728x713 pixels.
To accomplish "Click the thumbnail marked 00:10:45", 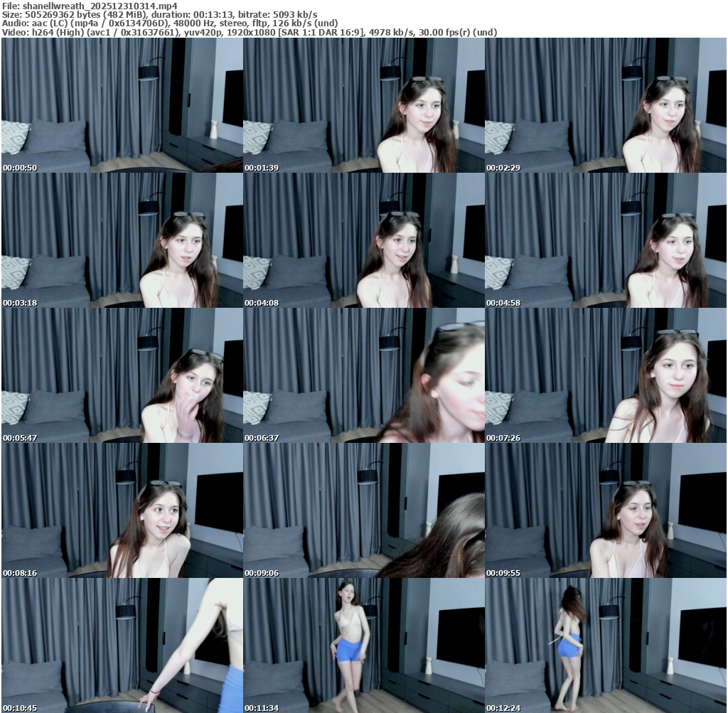I will click(x=122, y=645).
